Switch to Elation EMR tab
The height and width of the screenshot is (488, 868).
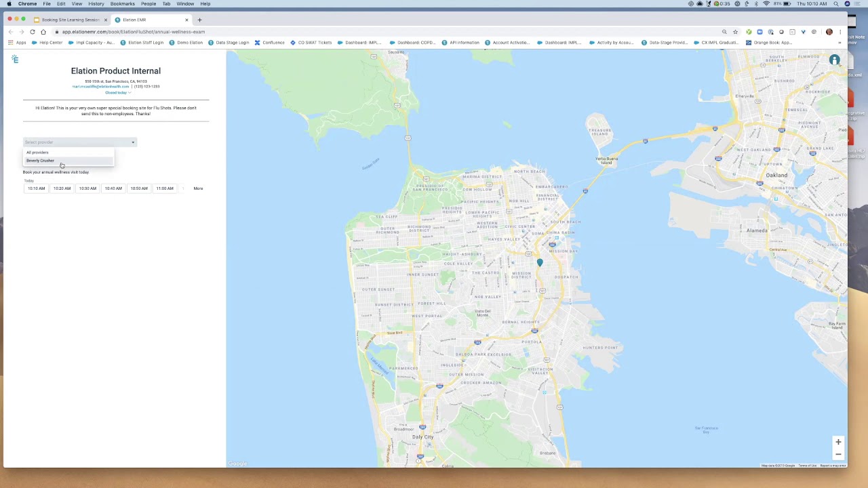[151, 20]
